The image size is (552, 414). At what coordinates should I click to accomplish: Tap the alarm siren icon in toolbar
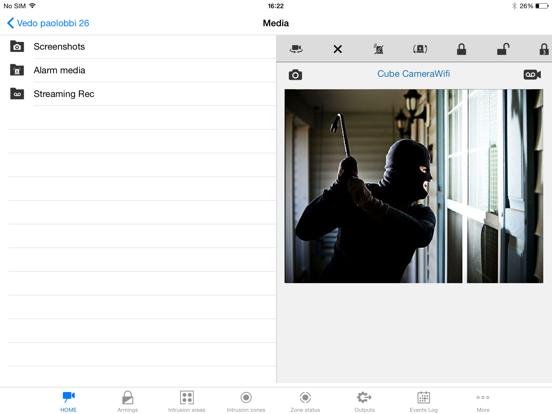(420, 49)
